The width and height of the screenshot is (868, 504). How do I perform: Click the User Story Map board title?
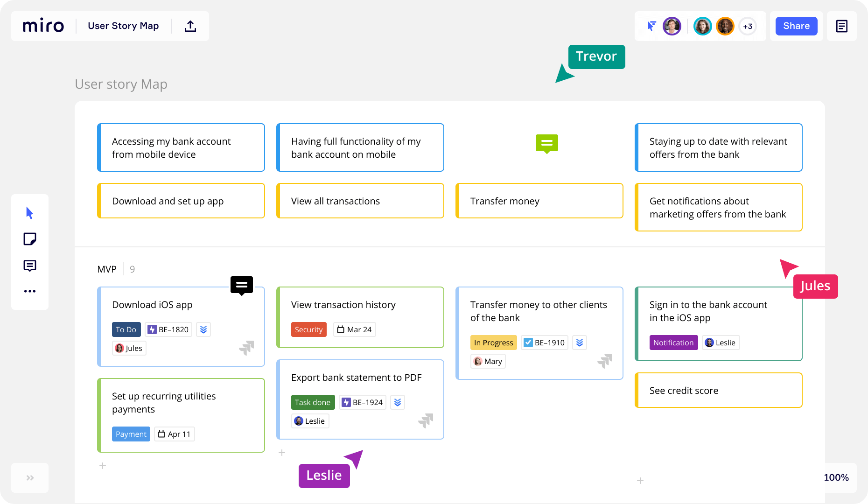point(123,26)
